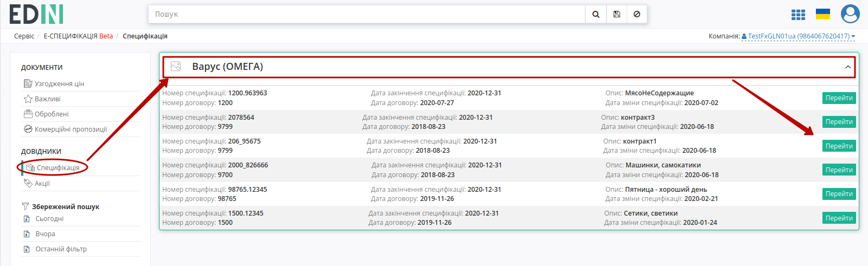This screenshot has width=868, height=266.
Task: Click the user icon beside TestFxGLN01ua
Action: [744, 36]
